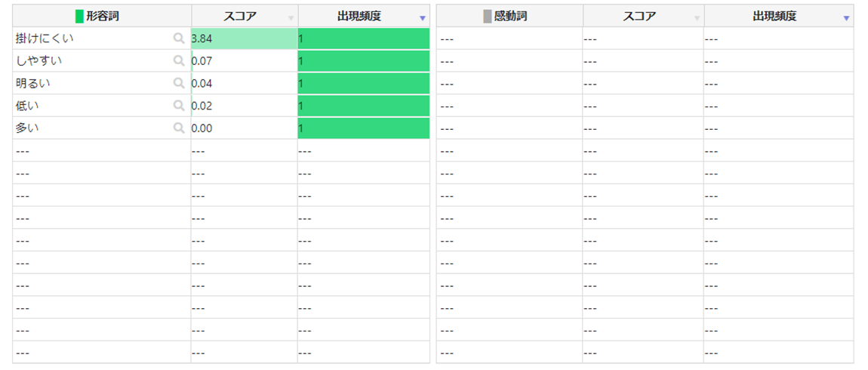The width and height of the screenshot is (868, 370).
Task: Click the search icon beside しやすい
Action: 179,60
